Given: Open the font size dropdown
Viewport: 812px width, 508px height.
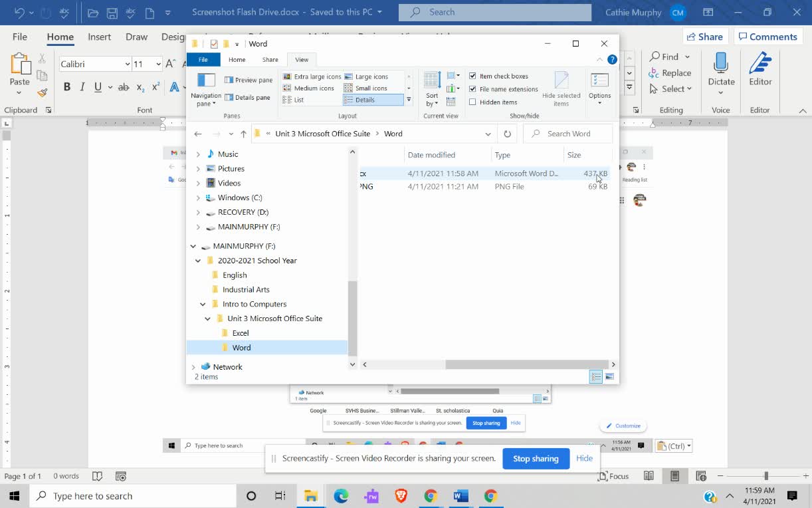Looking at the screenshot, I should (158, 64).
